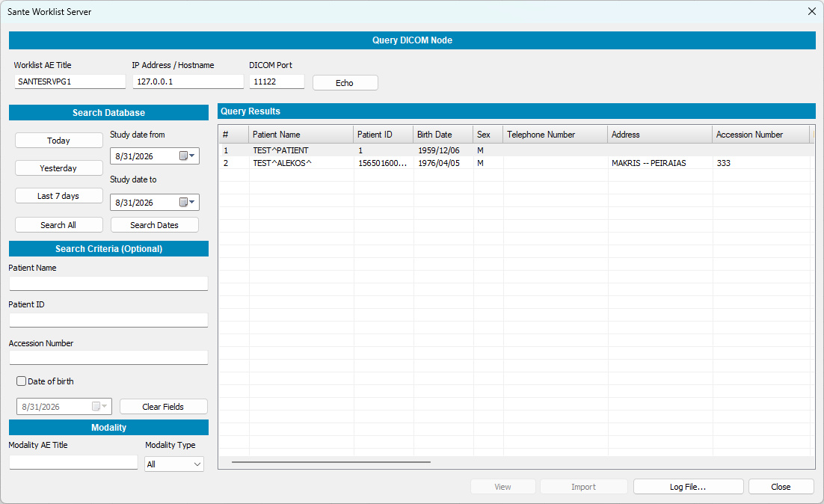Open the Log File dialog

pyautogui.click(x=689, y=487)
